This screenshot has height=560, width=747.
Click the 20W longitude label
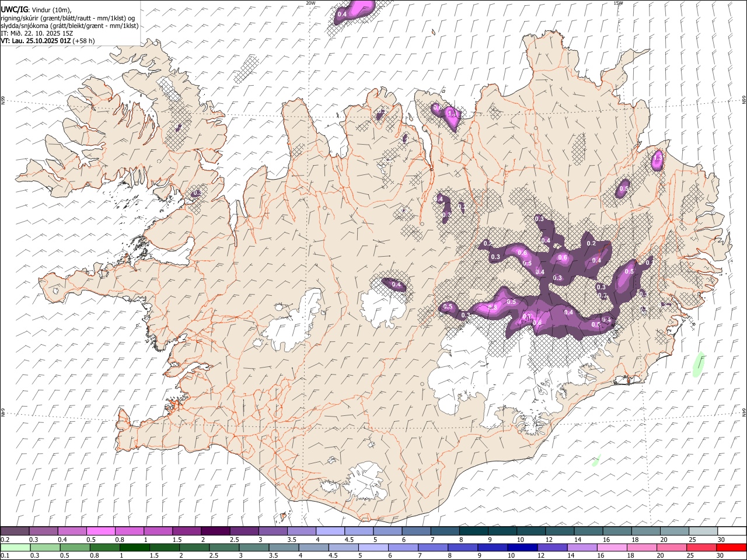310,3
